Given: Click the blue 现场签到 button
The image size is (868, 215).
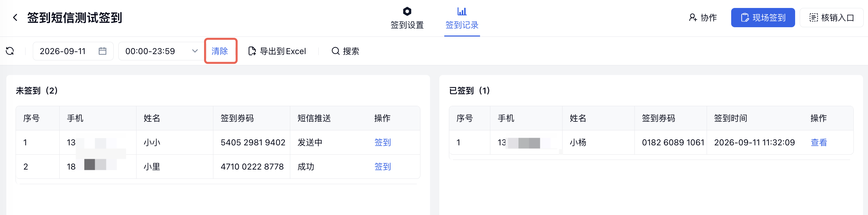Looking at the screenshot, I should click(763, 18).
